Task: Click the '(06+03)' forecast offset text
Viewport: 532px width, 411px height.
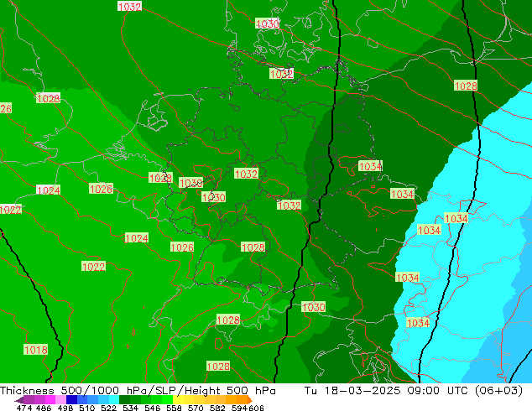Action: (498, 391)
